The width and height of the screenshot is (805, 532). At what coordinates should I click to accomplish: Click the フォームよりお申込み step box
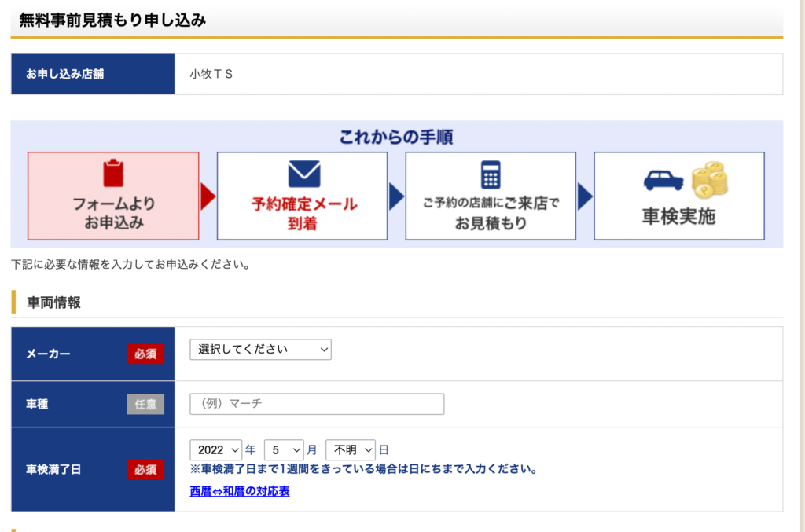coord(113,196)
